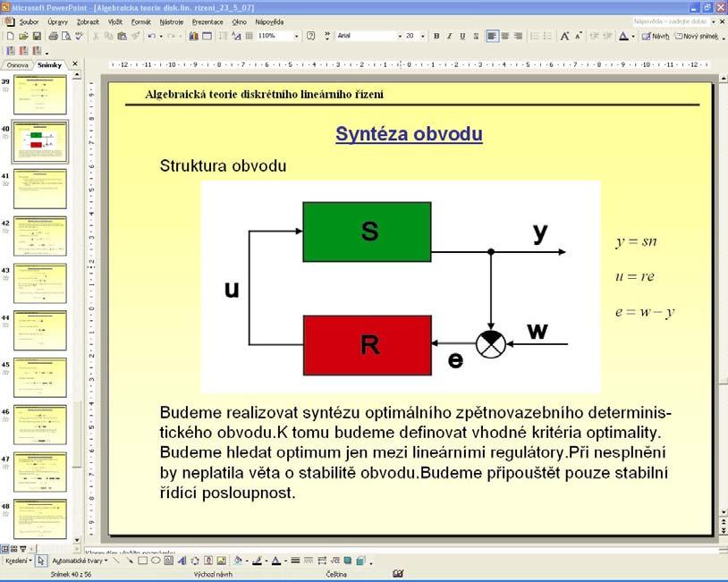Open the Prezentace menu
This screenshot has width=728, height=582.
[x=207, y=21]
